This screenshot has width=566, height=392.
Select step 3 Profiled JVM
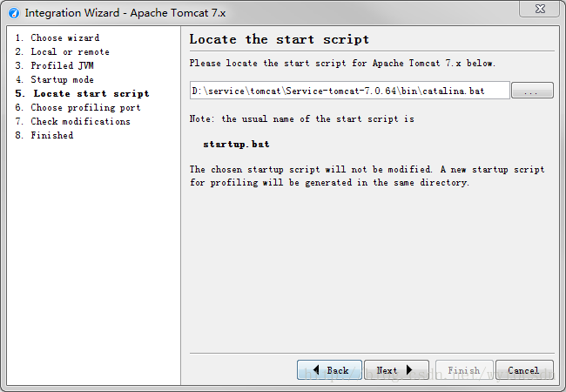tap(55, 65)
